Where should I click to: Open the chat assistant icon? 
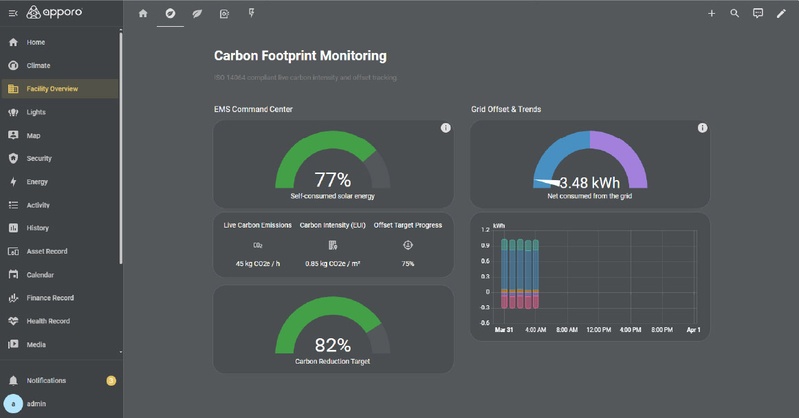click(758, 13)
